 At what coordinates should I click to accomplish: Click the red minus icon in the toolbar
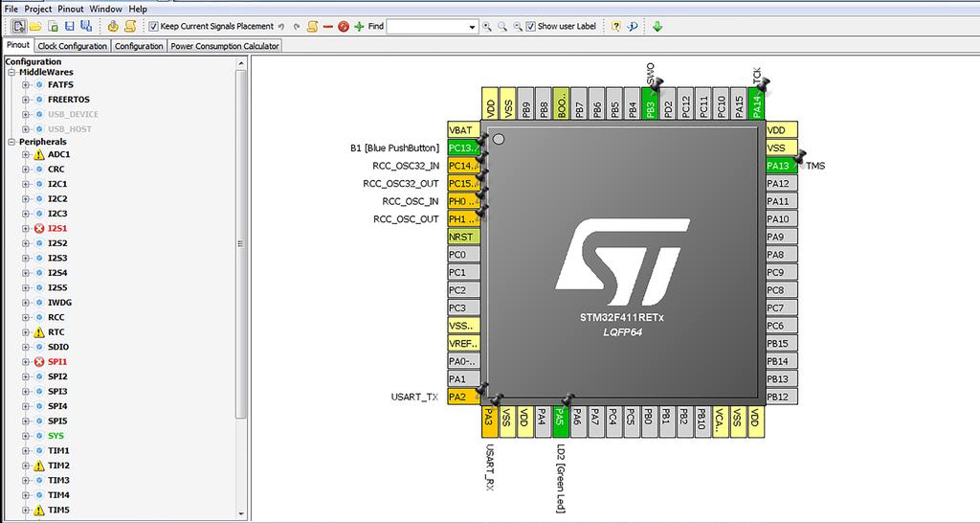pyautogui.click(x=328, y=26)
